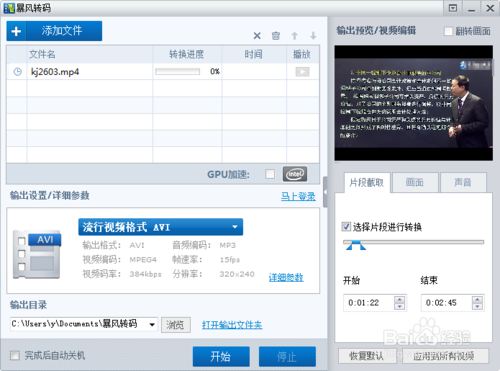Expand the output directory path dropdown
The image size is (500, 371).
[152, 324]
